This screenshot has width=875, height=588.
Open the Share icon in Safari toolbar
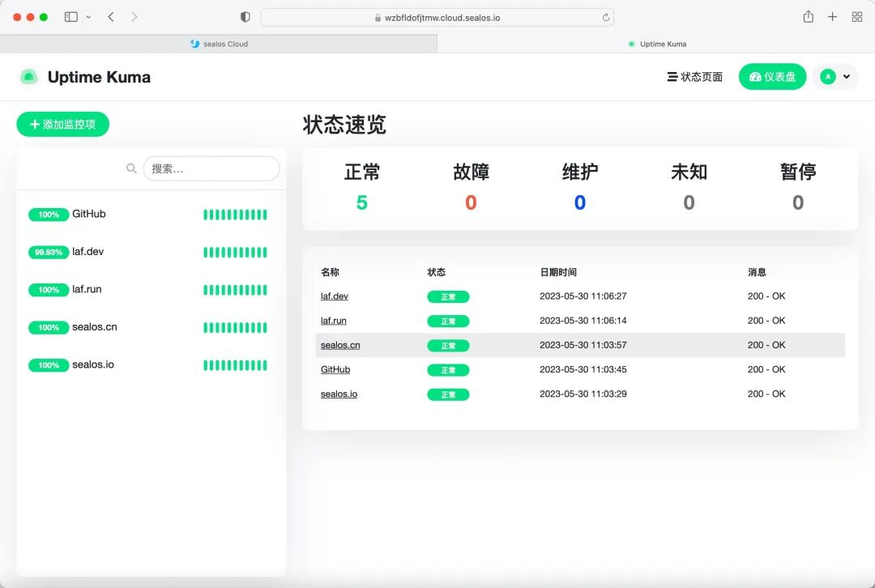click(x=808, y=17)
